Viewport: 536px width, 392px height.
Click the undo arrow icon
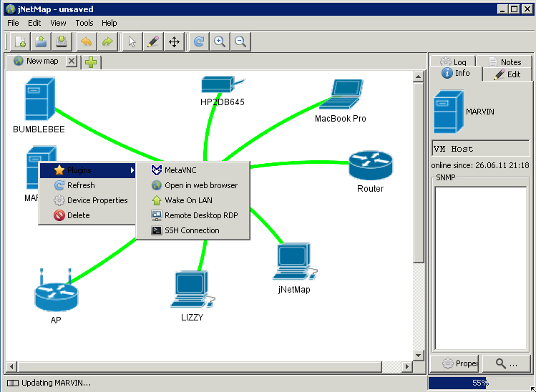(x=87, y=42)
